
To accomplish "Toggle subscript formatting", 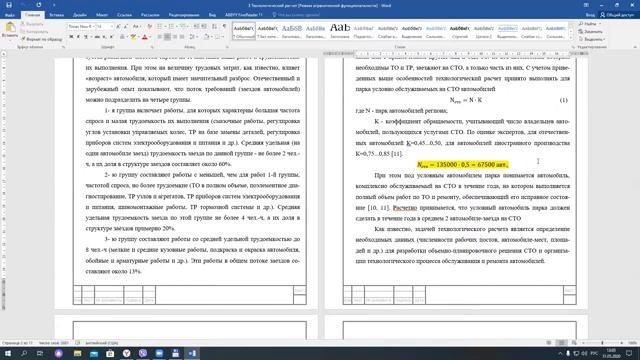I will tap(104, 37).
